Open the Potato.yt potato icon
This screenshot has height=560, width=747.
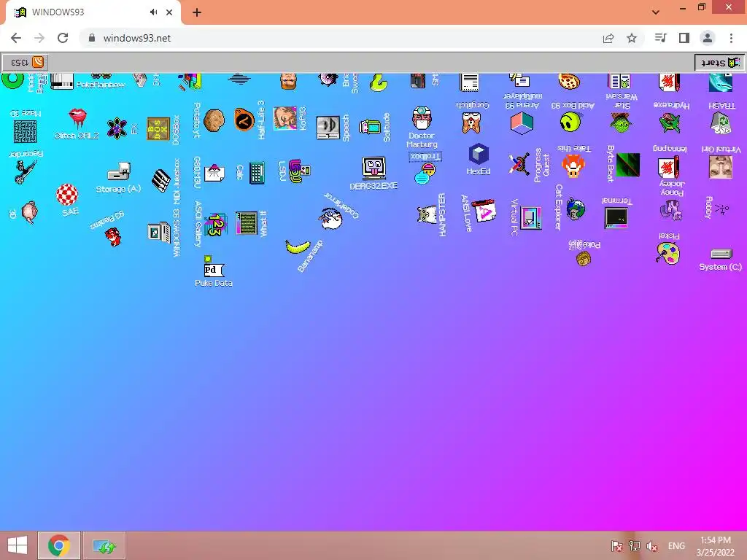click(214, 120)
